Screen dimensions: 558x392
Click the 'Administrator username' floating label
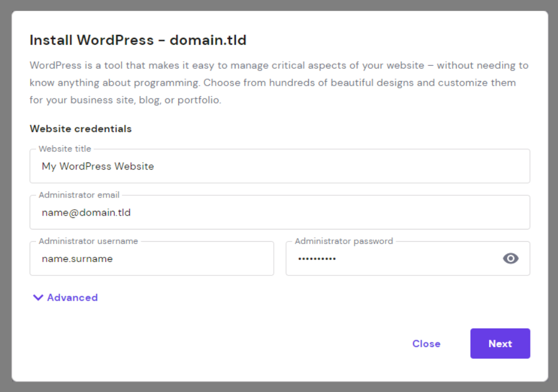(88, 241)
